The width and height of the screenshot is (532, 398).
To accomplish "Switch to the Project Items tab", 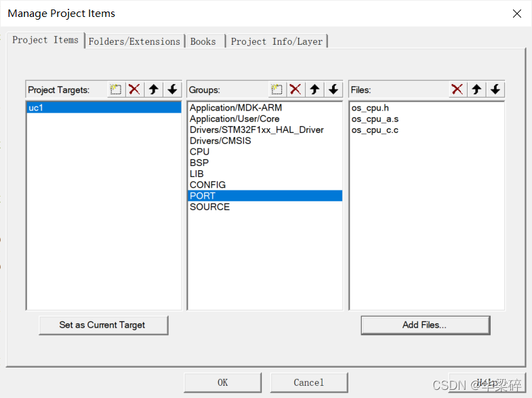I will (45, 40).
